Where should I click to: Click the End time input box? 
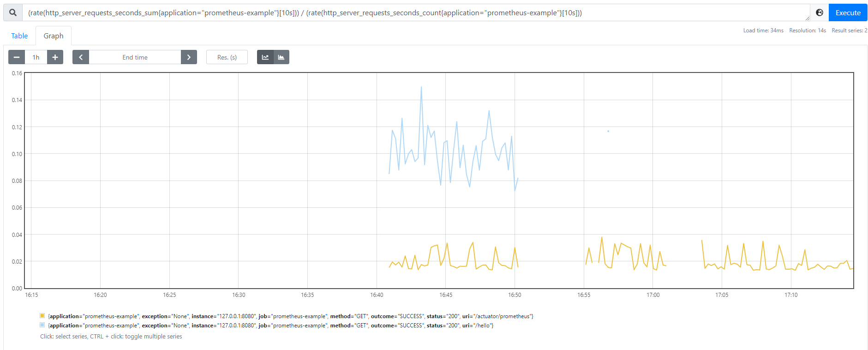pos(135,57)
